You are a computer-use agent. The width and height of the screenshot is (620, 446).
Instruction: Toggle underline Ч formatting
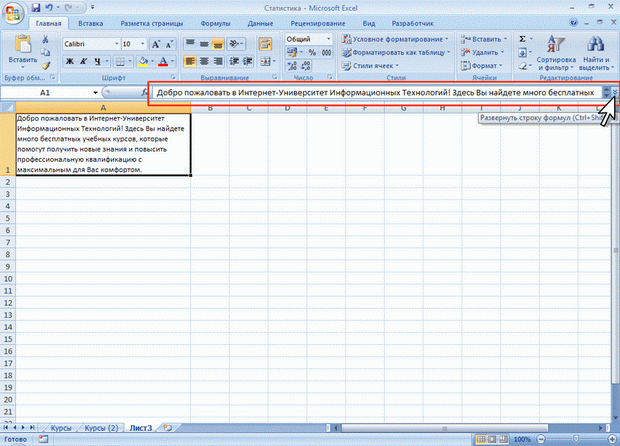[97, 61]
